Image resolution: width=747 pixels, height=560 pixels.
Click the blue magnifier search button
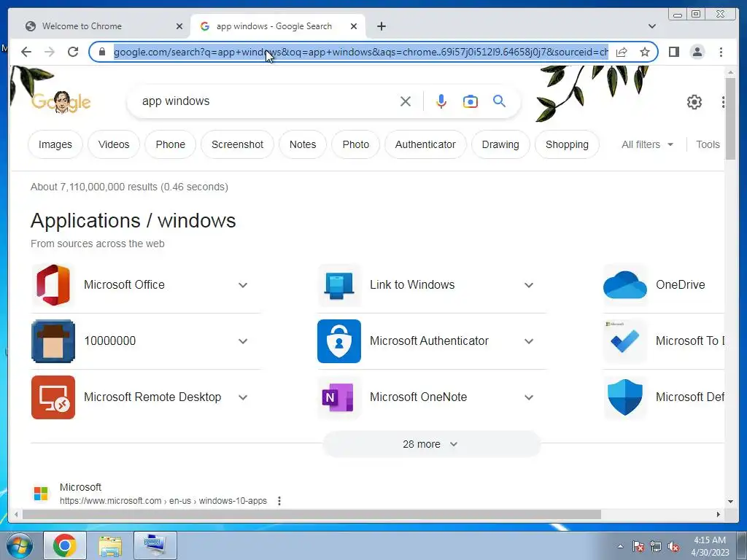click(499, 101)
